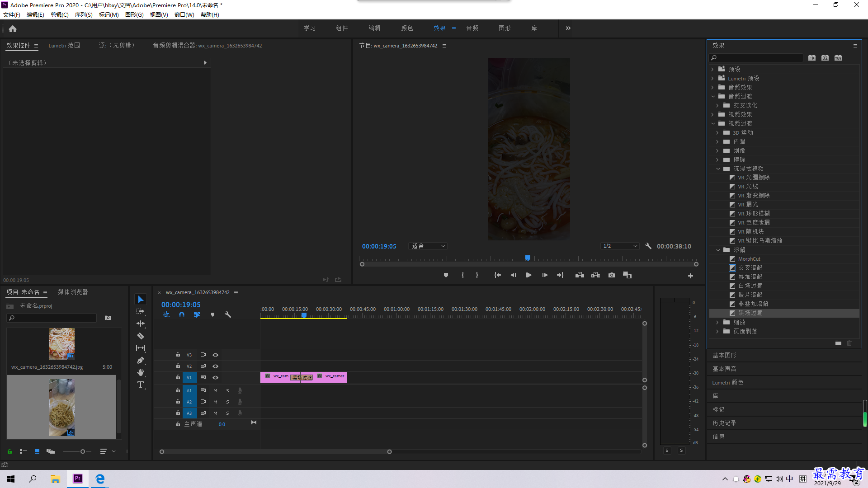Open the 适合 zoom level dropdown
The image size is (868, 488).
coord(428,246)
